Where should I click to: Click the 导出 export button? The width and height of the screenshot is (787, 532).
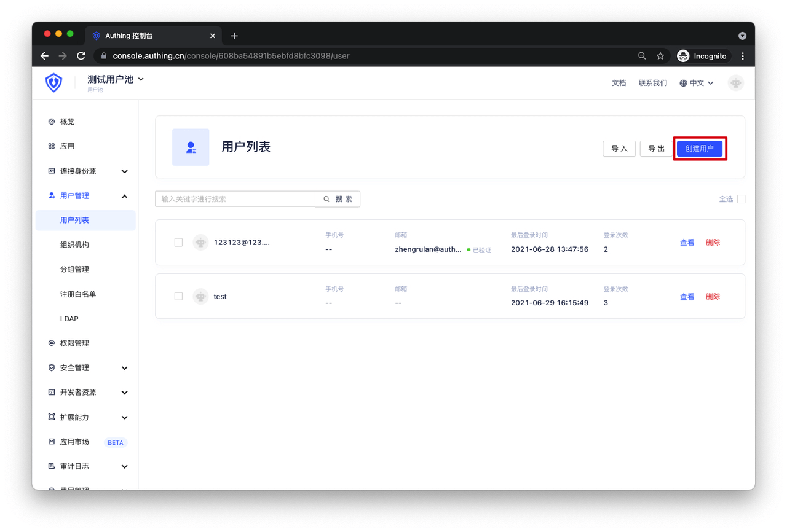pyautogui.click(x=656, y=149)
